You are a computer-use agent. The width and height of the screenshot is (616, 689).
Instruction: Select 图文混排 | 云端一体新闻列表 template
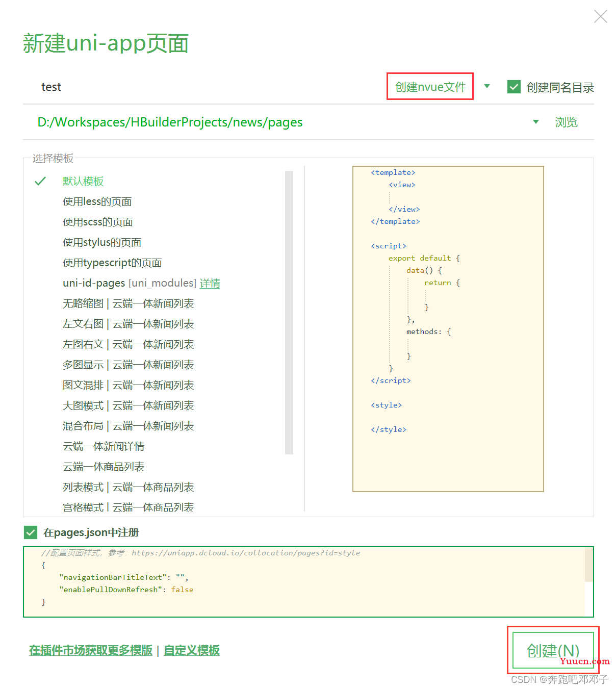[x=128, y=386]
